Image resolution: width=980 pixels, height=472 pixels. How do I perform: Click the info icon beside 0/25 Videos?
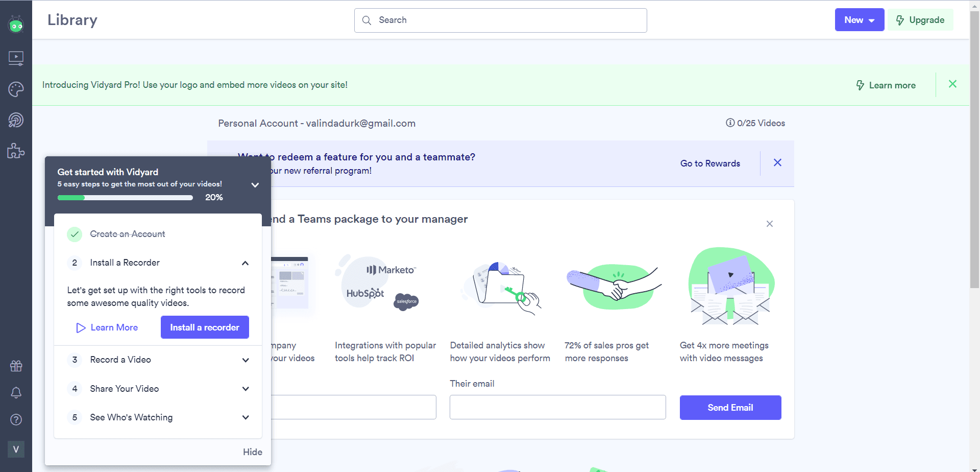click(730, 123)
